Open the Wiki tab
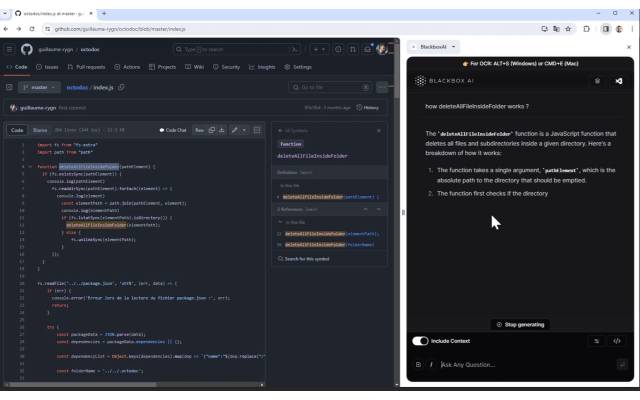Screen dimensions: 640x400 [x=195, y=67]
